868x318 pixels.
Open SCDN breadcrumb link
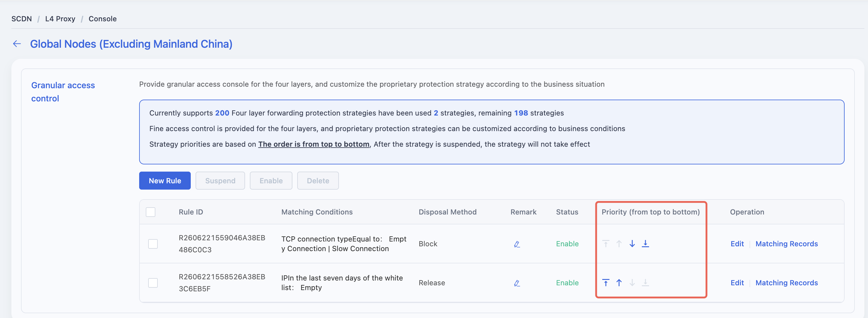pos(22,19)
